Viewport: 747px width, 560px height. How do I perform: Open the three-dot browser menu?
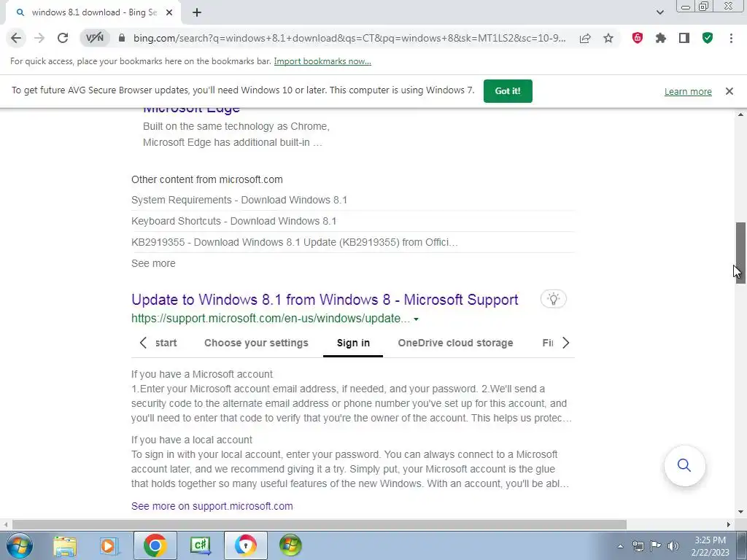pyautogui.click(x=731, y=38)
